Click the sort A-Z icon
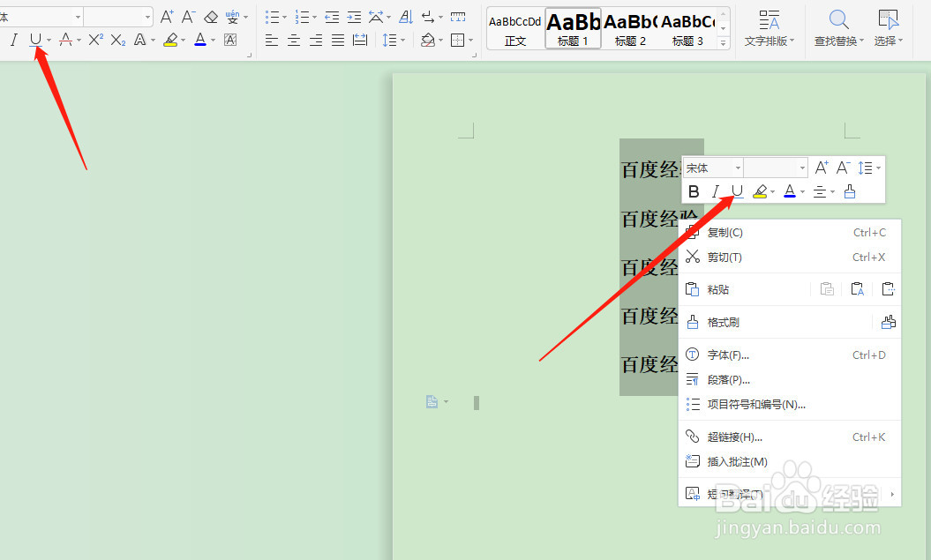This screenshot has width=931, height=560. click(x=406, y=18)
